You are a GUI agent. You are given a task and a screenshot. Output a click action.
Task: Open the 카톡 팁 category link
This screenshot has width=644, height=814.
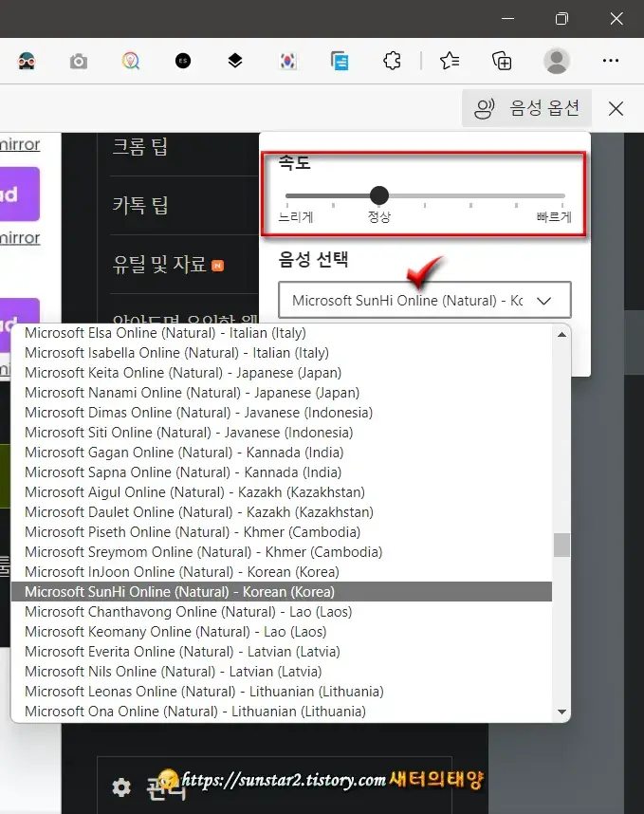tap(140, 205)
